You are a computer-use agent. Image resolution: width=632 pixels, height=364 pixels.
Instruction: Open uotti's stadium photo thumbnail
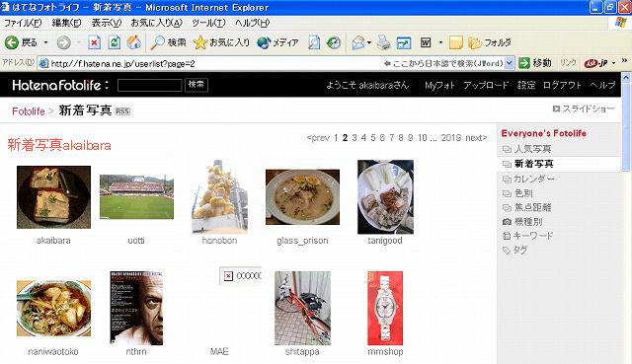[136, 197]
